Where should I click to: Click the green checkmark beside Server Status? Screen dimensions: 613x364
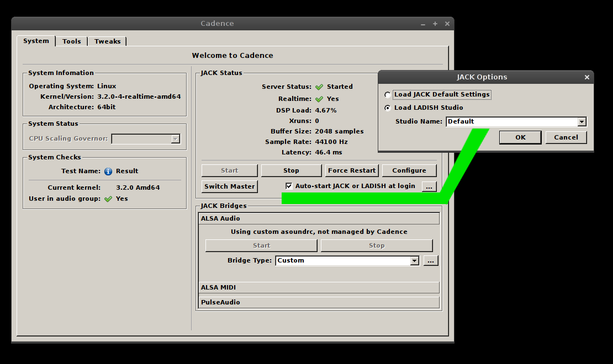319,87
